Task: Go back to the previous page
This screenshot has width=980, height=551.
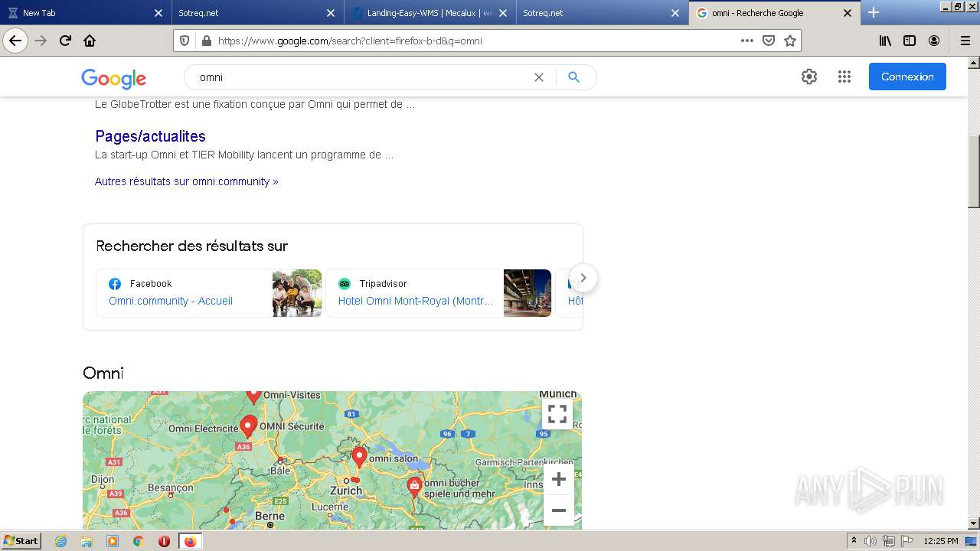Action: 15,41
